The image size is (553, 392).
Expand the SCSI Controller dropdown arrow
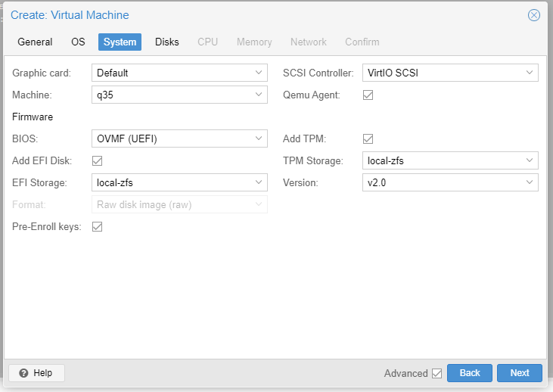(x=530, y=73)
